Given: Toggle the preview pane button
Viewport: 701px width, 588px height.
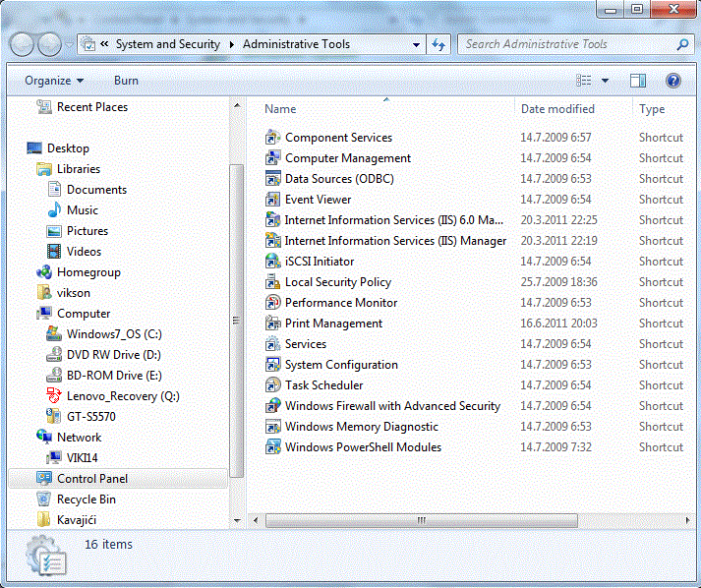Looking at the screenshot, I should pos(638,81).
